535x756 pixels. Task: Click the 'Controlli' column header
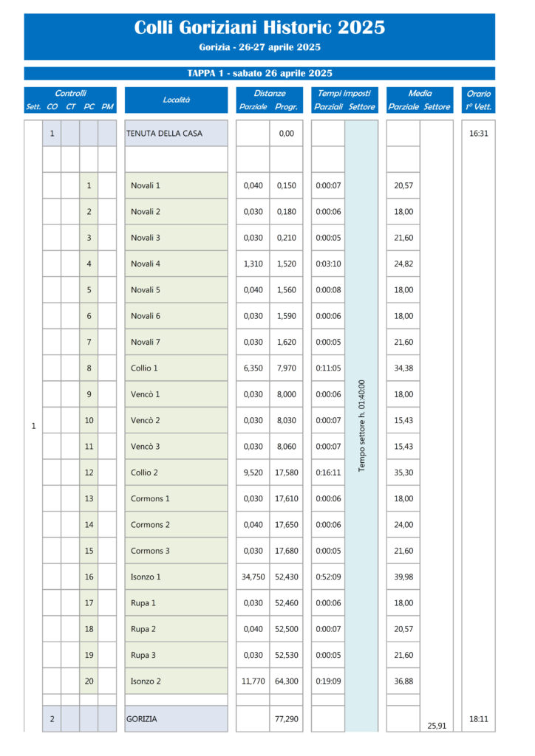[x=70, y=94]
